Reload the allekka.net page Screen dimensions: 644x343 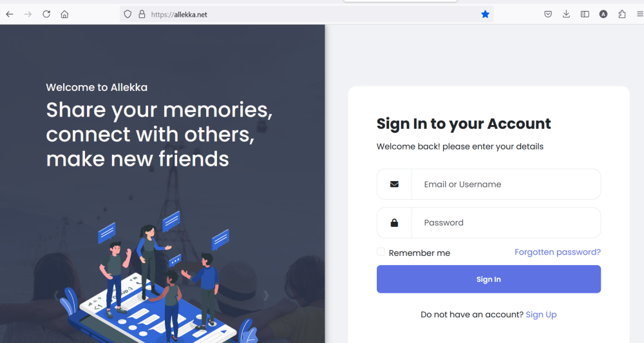(46, 14)
